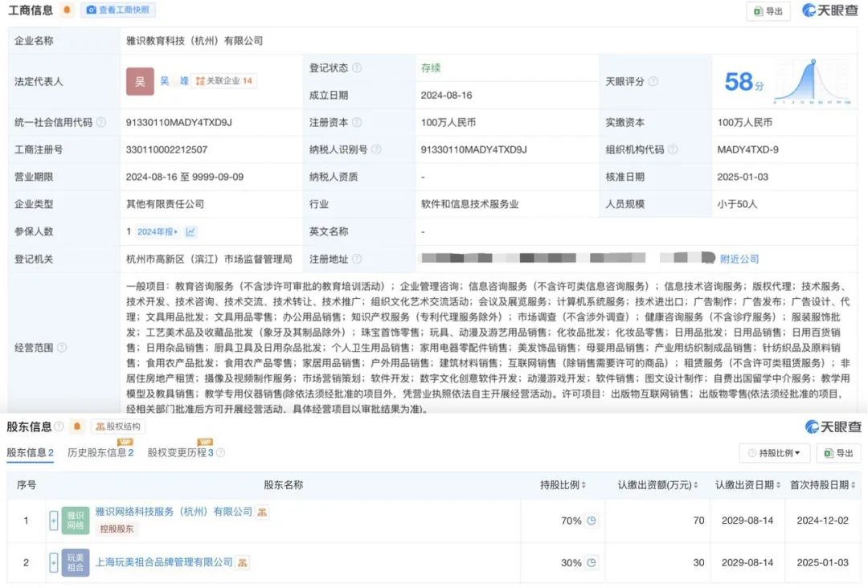The image size is (868, 588).
Task: Click pie icon beside 30% share
Action: point(592,562)
